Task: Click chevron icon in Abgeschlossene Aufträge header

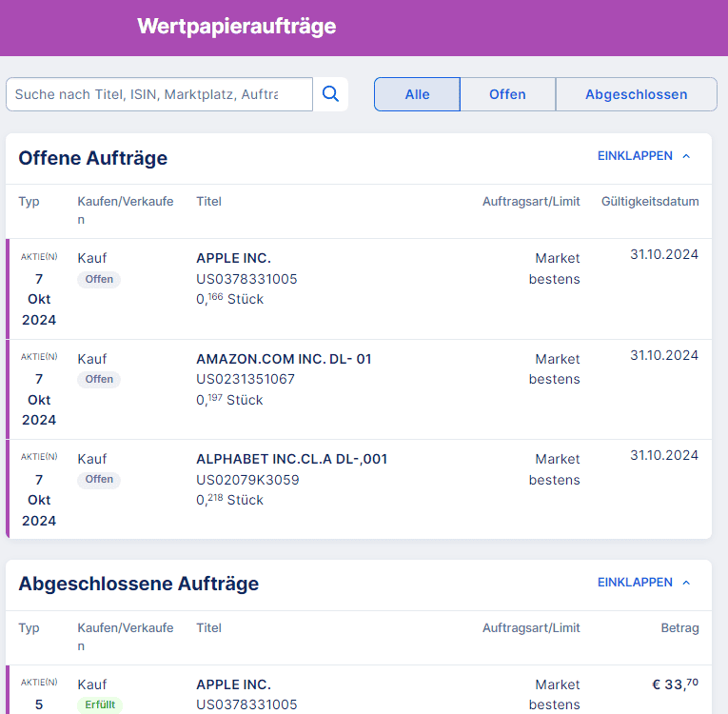Action: [x=686, y=583]
